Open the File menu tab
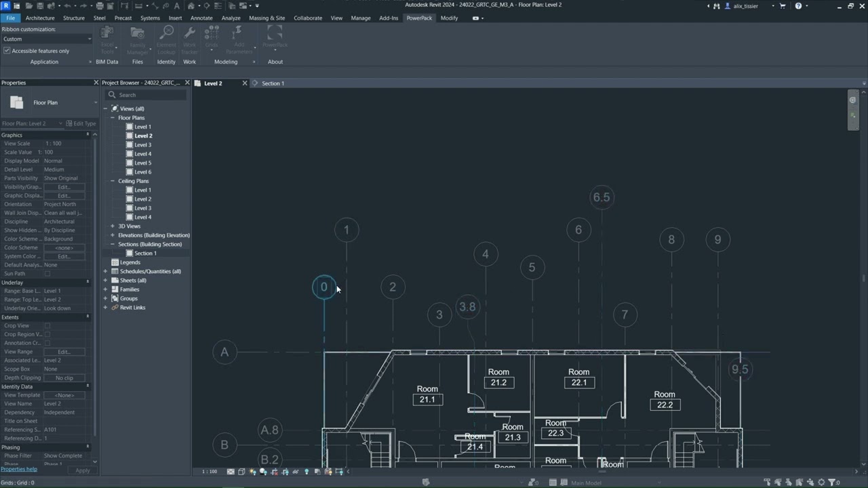868x488 pixels. pos(11,18)
